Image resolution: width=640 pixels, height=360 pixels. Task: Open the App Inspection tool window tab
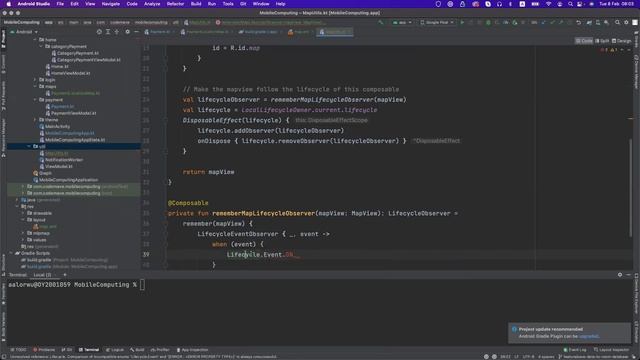192,350
